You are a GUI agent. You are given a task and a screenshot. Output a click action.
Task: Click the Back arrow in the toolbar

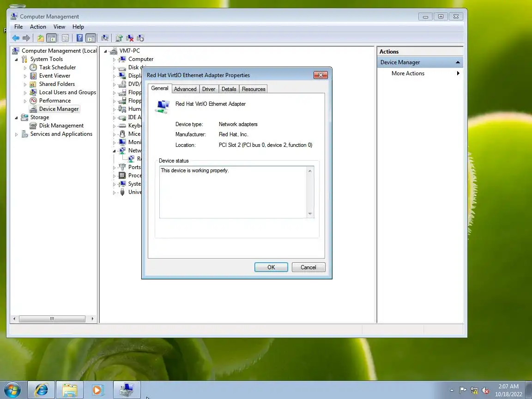tap(16, 38)
